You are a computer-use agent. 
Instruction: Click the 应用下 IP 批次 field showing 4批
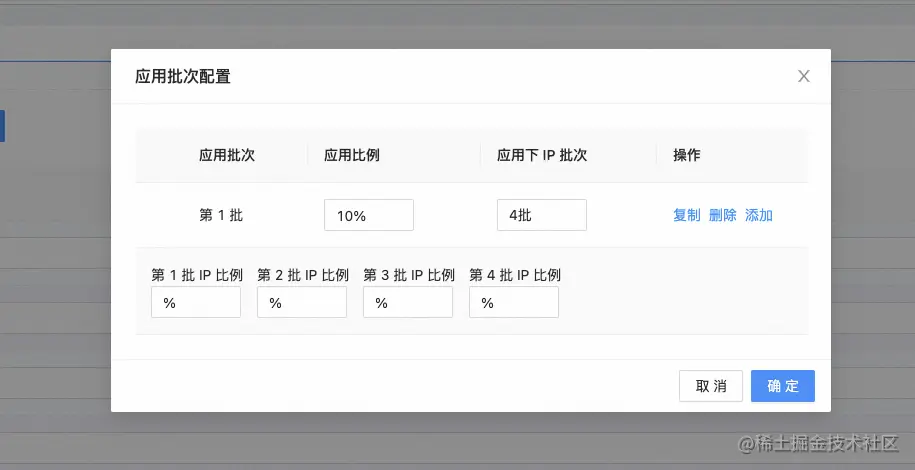tap(542, 215)
